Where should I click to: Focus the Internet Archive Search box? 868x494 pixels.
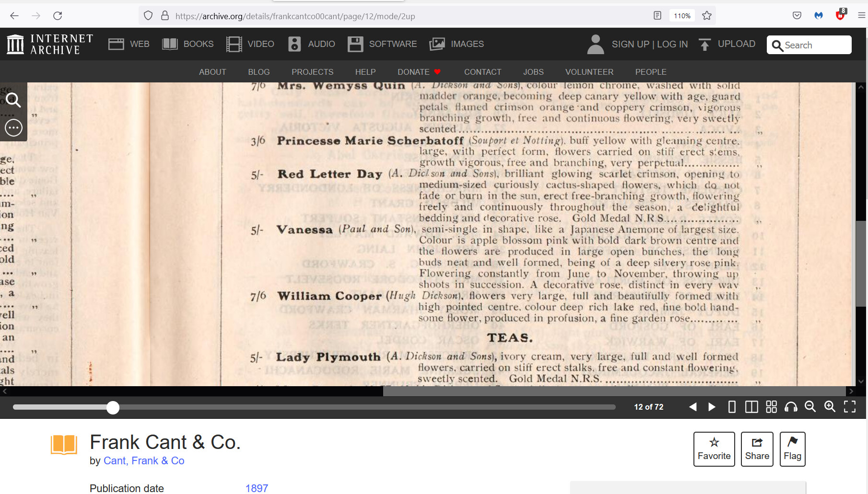coord(809,45)
